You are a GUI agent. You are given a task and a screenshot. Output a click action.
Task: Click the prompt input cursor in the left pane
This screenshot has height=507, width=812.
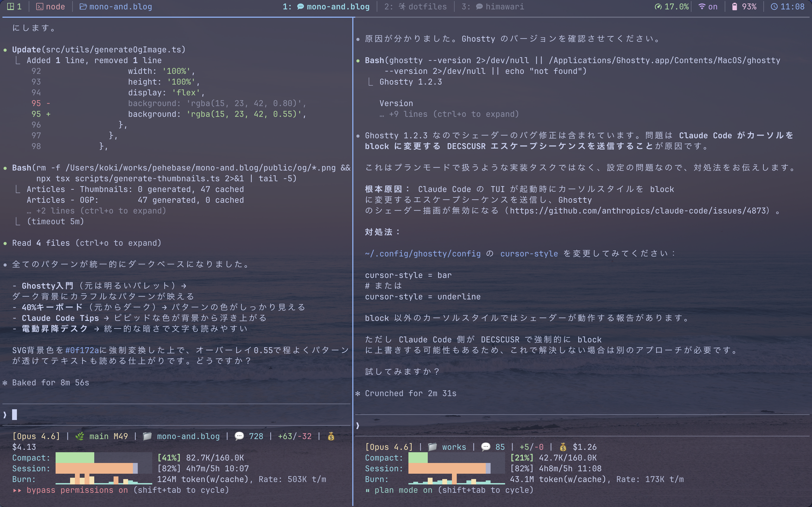pyautogui.click(x=15, y=414)
